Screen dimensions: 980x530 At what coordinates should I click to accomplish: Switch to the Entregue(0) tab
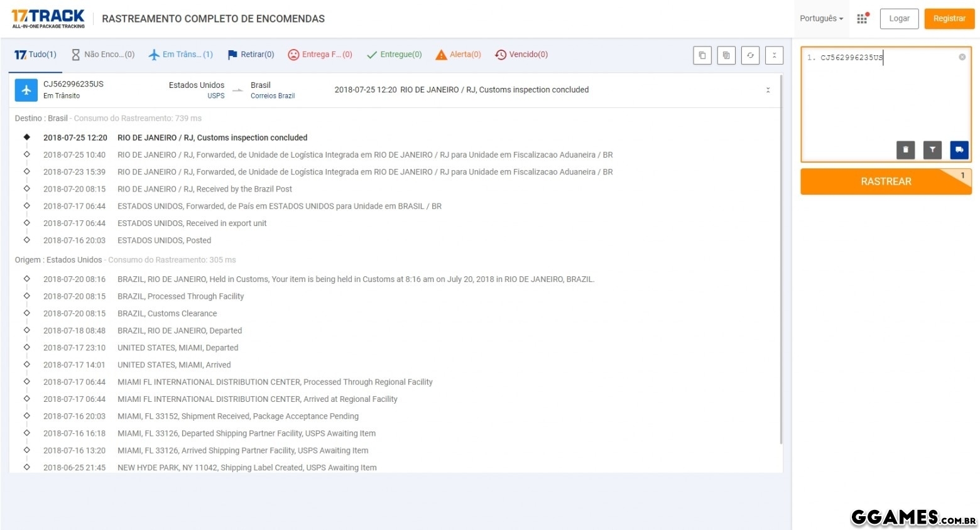tap(394, 55)
